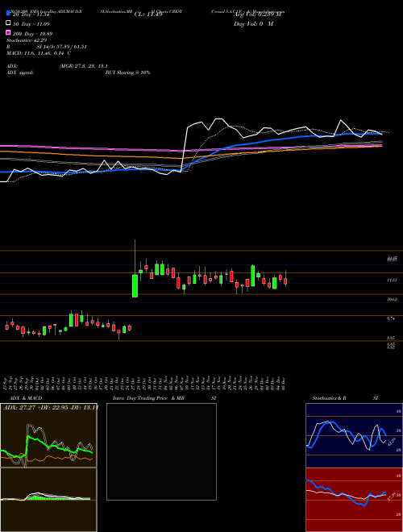The image size is (403, 532).
Task: Click the ADX line chart panel
Action: [x=48, y=435]
